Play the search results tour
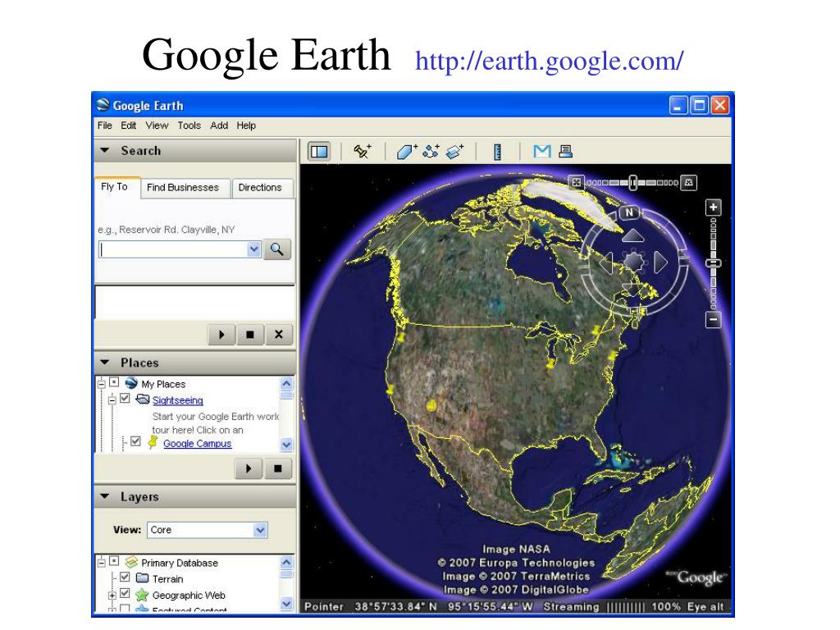Screen dimensions: 840x630 (221, 335)
